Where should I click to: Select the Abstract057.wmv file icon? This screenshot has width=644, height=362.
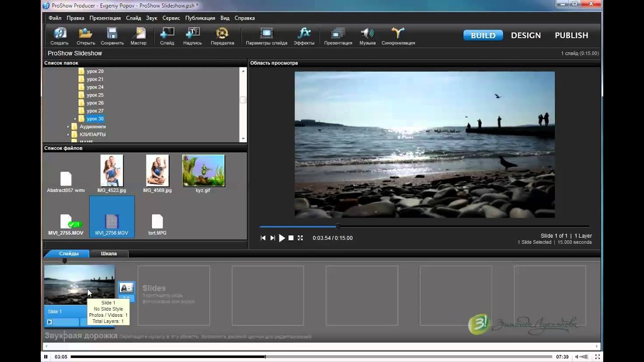click(x=66, y=179)
